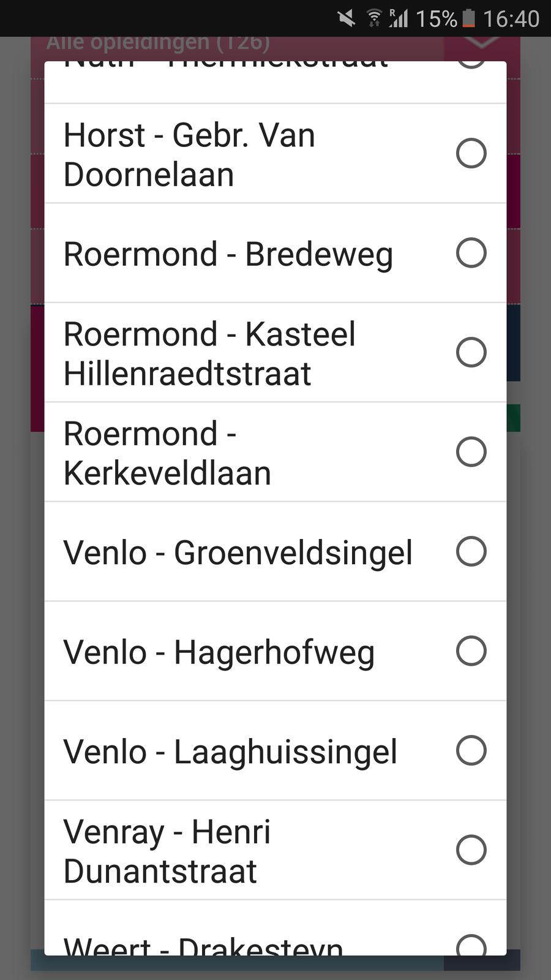Tap the battery icon in status bar
The width and height of the screenshot is (551, 980).
click(x=468, y=18)
